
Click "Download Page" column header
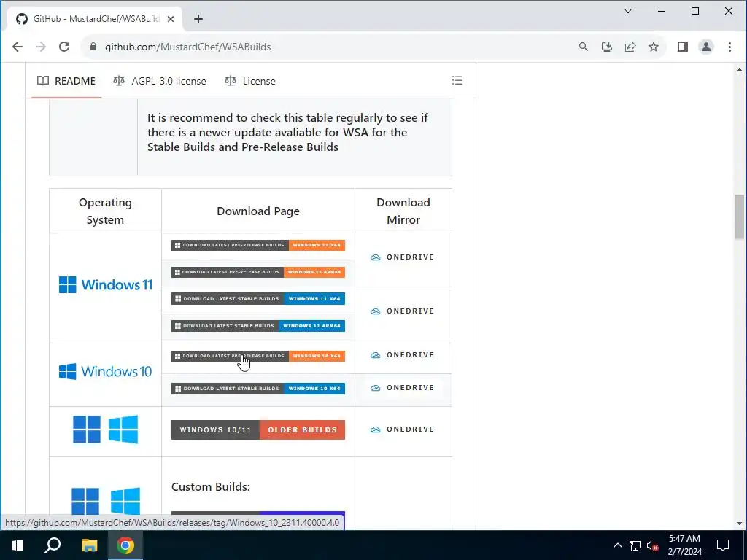258,211
